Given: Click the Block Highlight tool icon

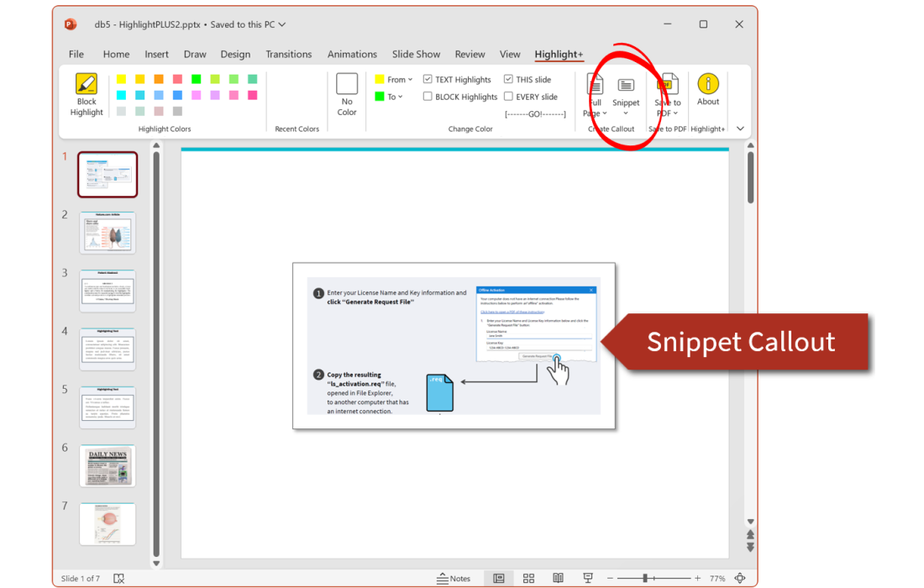Looking at the screenshot, I should [x=87, y=85].
